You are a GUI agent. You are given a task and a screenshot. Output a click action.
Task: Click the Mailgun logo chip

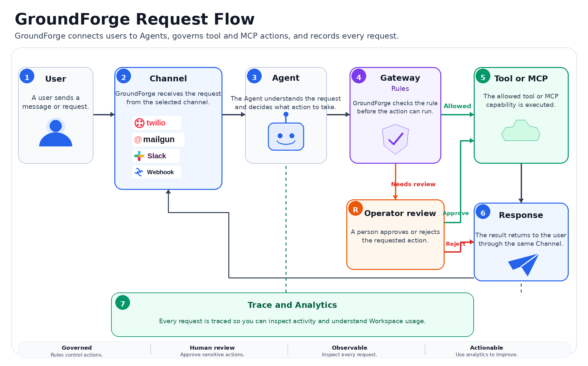point(158,140)
